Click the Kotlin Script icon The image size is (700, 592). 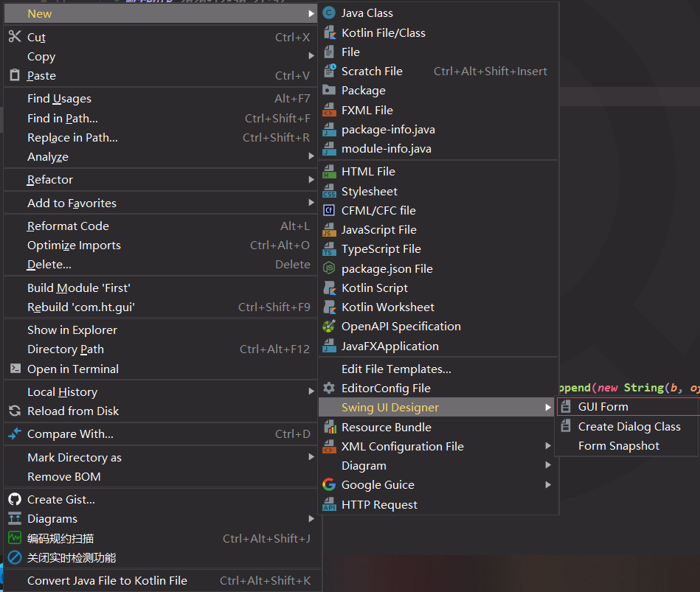pyautogui.click(x=329, y=288)
